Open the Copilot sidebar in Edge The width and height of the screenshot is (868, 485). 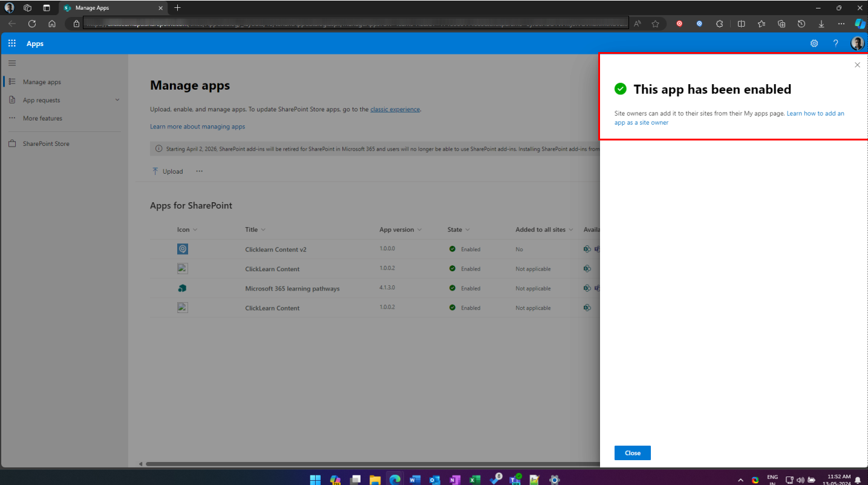coord(860,24)
